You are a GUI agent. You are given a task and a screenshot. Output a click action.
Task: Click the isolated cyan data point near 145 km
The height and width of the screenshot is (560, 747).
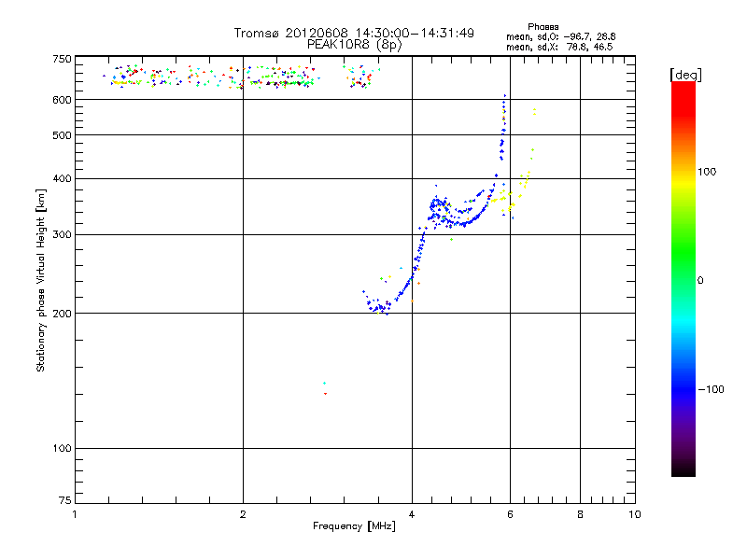[x=324, y=384]
